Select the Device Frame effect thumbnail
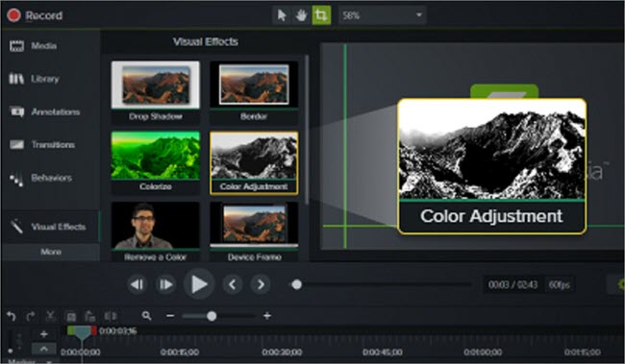The image size is (625, 364). [x=254, y=231]
